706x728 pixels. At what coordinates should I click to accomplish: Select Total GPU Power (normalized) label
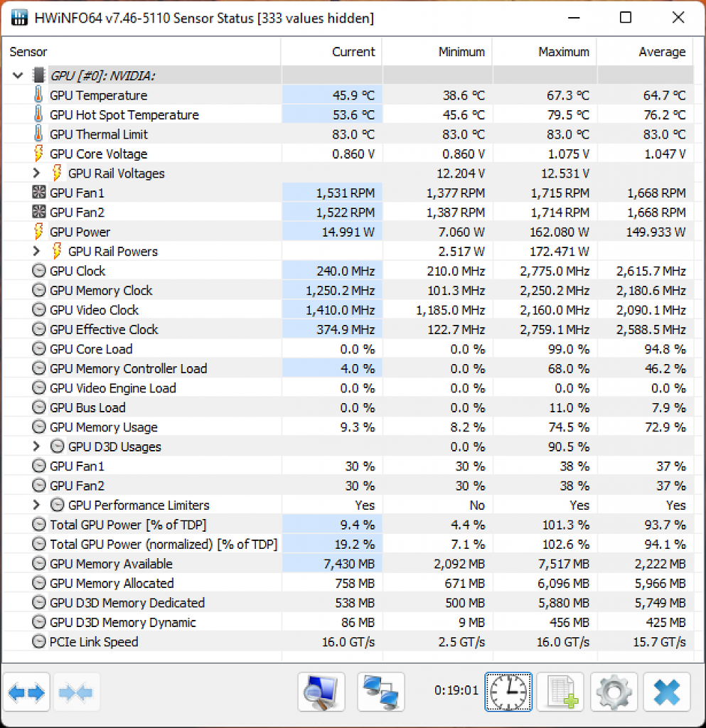point(164,544)
